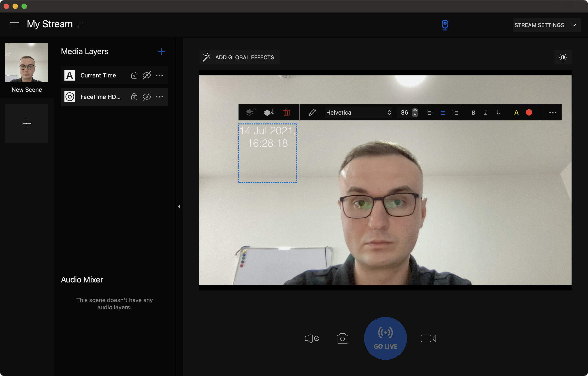Click the My Stream title
The width and height of the screenshot is (588, 376).
tap(50, 24)
